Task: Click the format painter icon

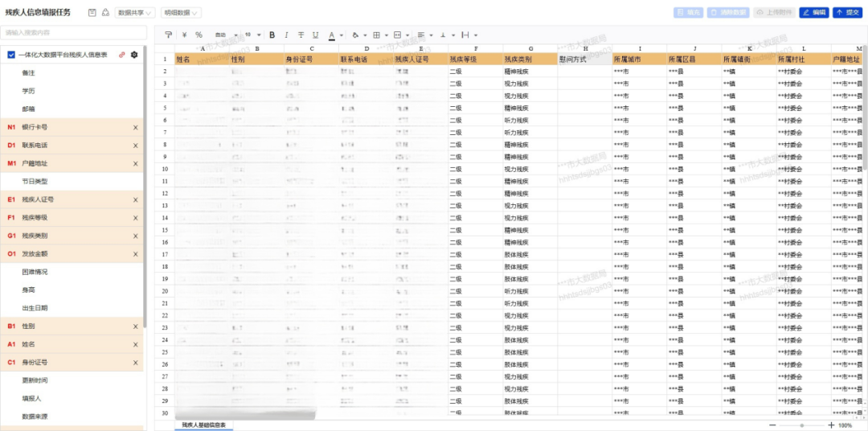Action: click(168, 35)
